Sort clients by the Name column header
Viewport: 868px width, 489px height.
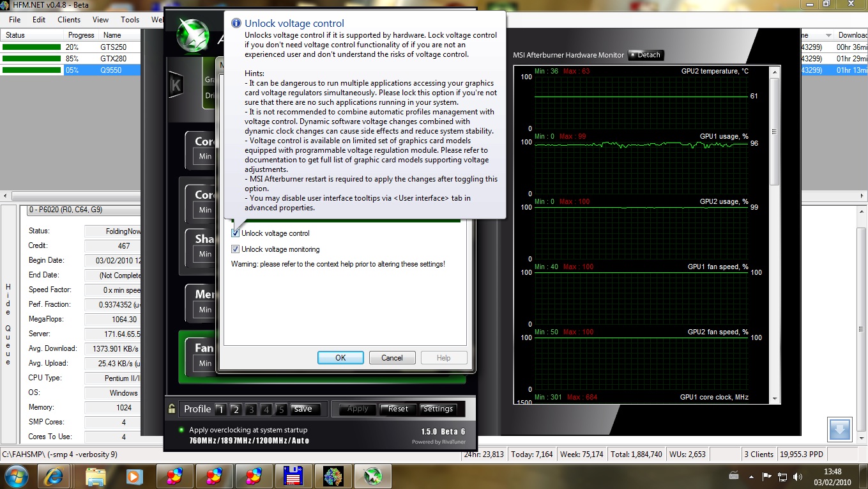click(119, 35)
